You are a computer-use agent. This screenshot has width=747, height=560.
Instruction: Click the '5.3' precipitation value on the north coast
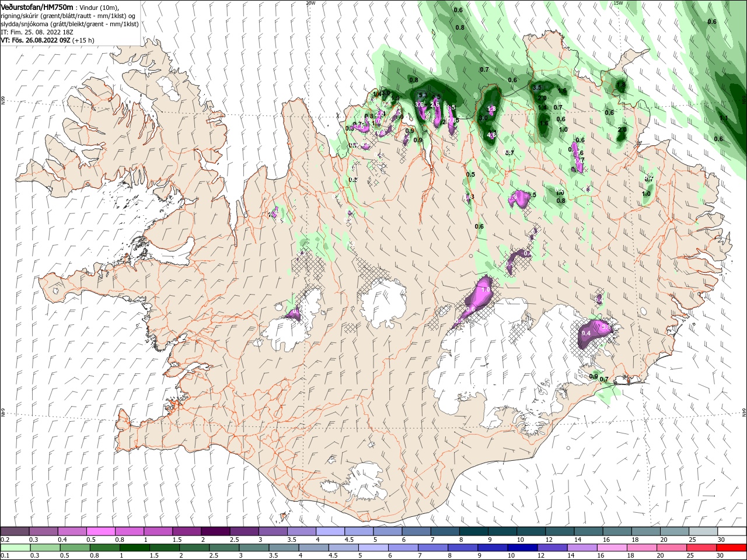click(423, 95)
